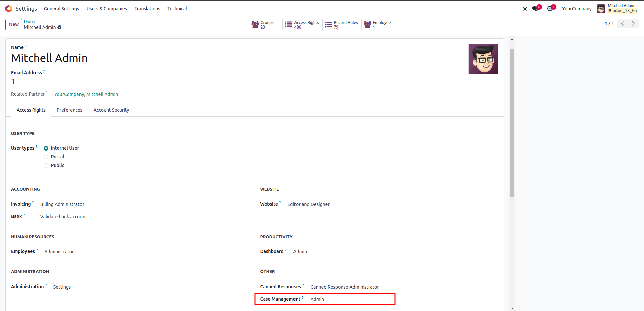
Task: Click the odoo_18_05 database label
Action: pyautogui.click(x=623, y=11)
